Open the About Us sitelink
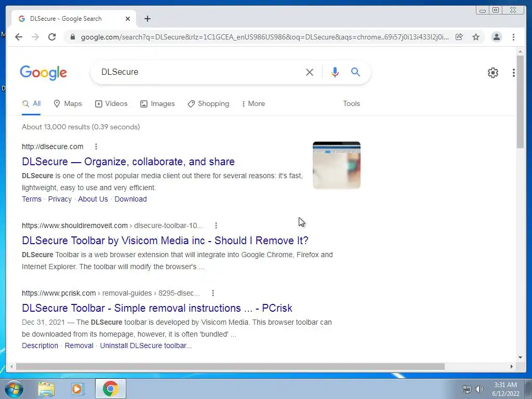The height and width of the screenshot is (399, 532). tap(93, 199)
